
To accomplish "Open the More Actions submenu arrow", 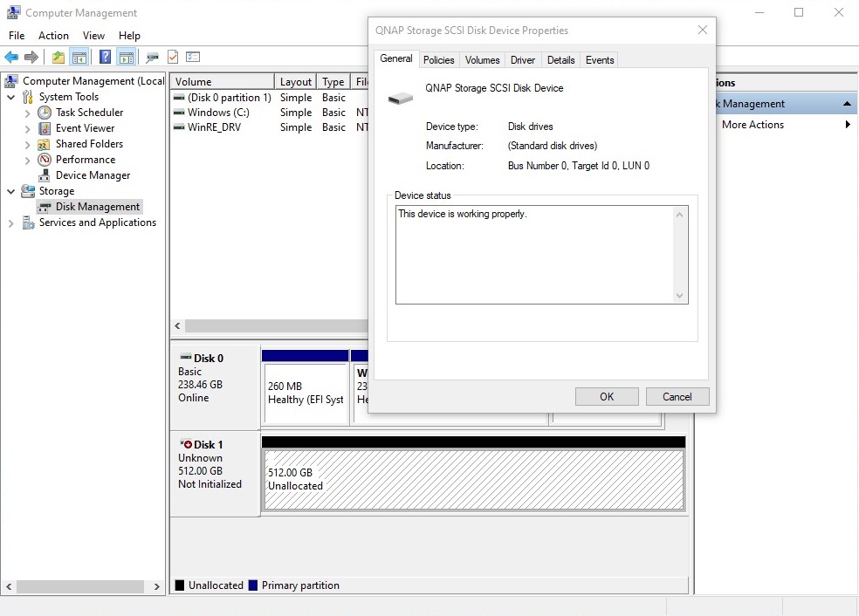I will pos(848,124).
